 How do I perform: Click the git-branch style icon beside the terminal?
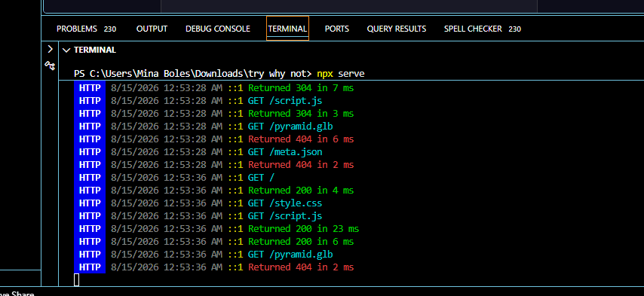50,66
